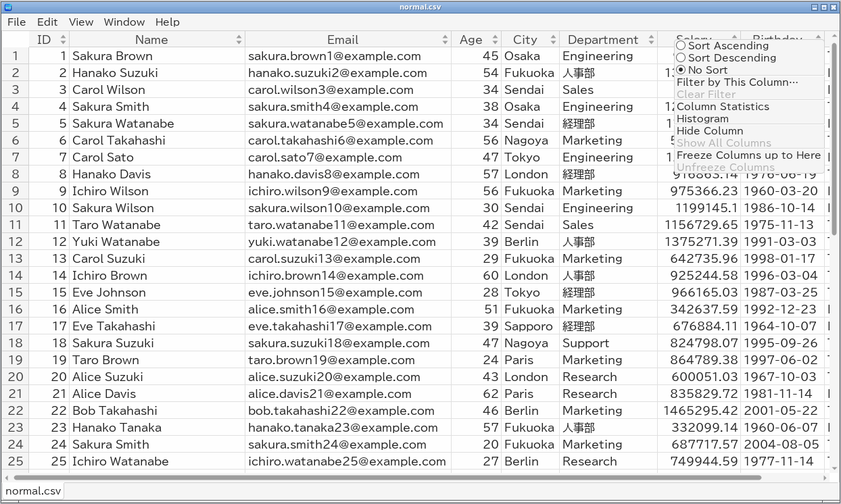Click the City column header
The width and height of the screenshot is (841, 504).
coord(530,40)
